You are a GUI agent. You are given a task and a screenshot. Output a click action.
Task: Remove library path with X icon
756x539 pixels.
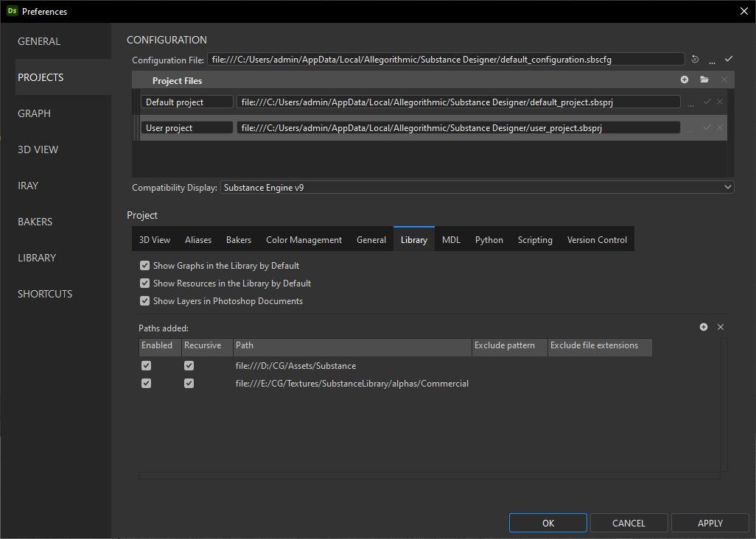(x=721, y=327)
